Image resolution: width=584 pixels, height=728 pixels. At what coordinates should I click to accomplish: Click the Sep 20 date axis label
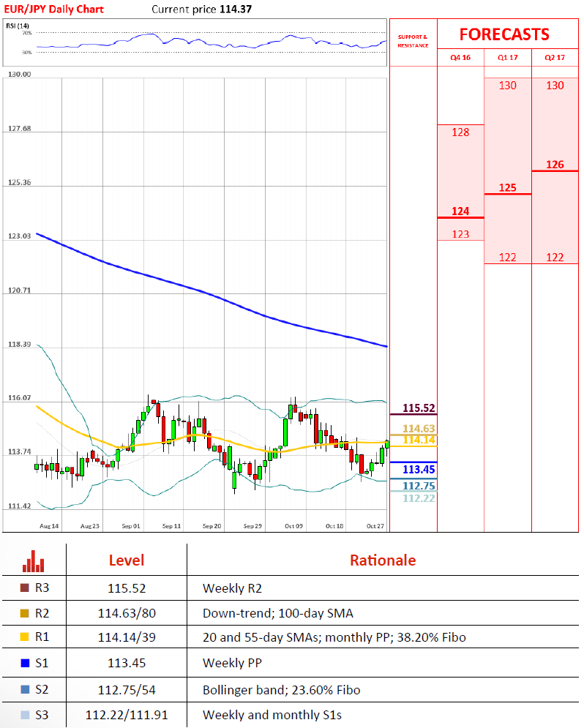pos(211,526)
